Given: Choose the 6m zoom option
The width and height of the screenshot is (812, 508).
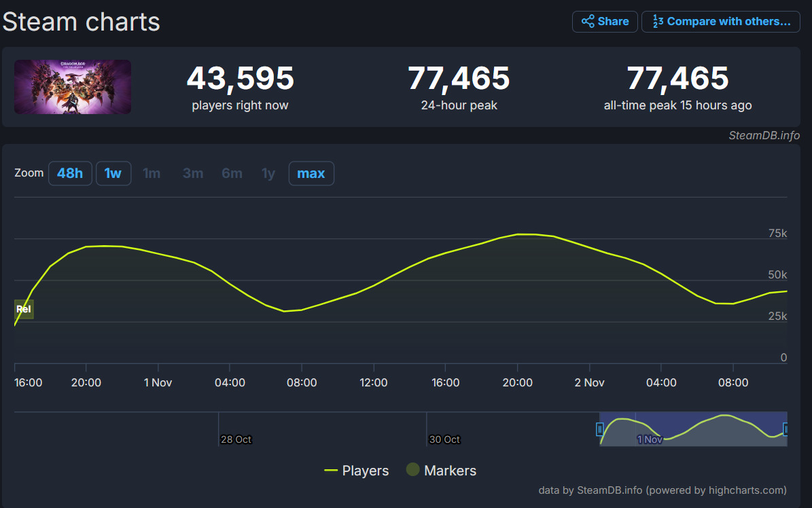Looking at the screenshot, I should [232, 173].
